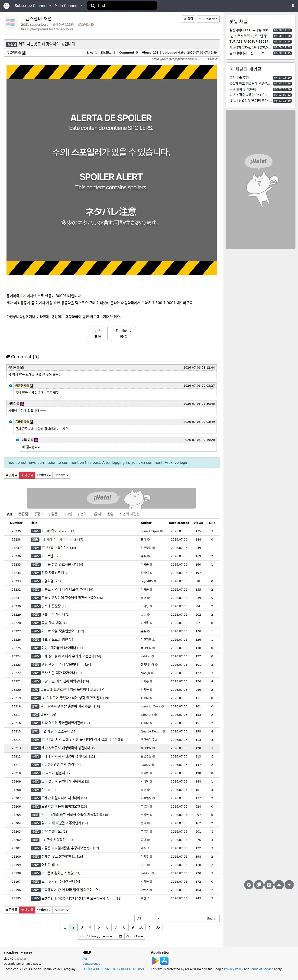Click the board search text field
Viewport: 298px width, 980px height.
coord(183,918)
